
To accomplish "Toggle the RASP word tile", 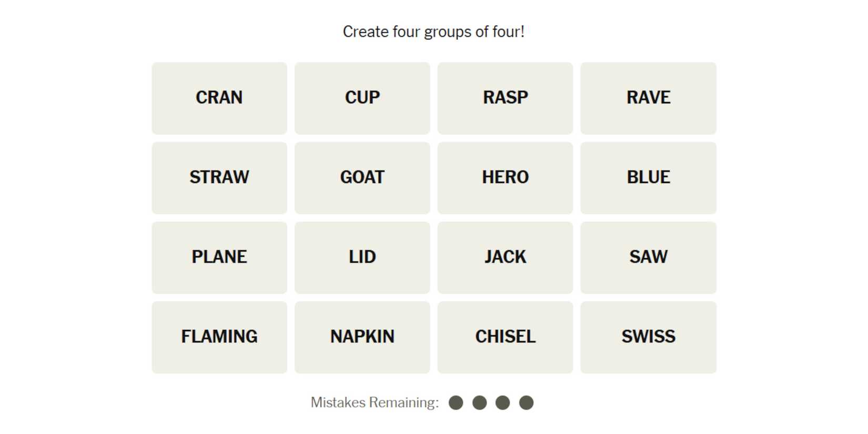I will click(x=505, y=98).
